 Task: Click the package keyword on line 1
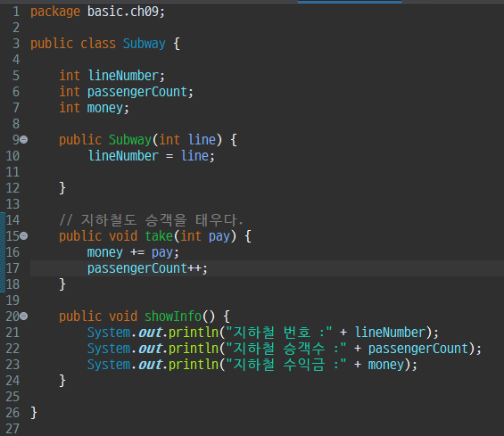coord(55,12)
